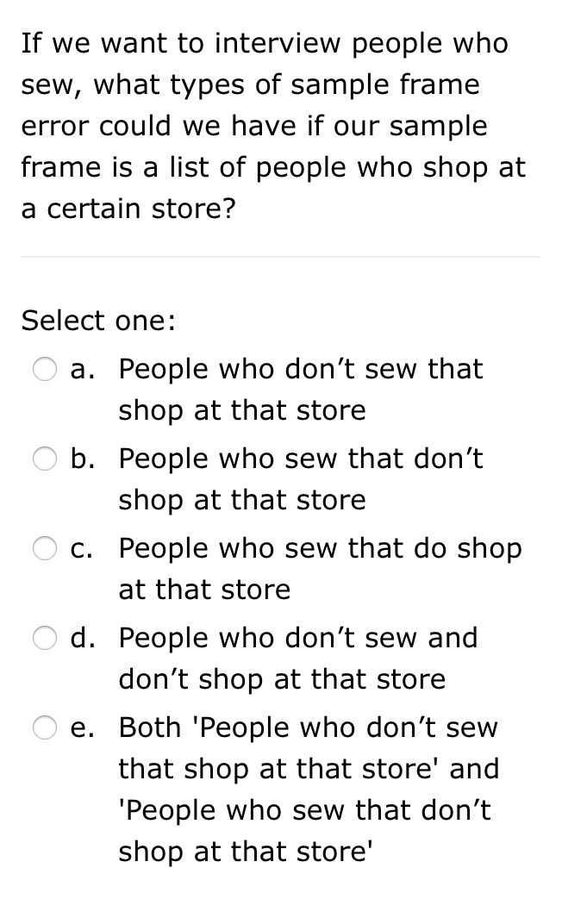Click the option label text for answer e
562x924 pixels.
308,789
